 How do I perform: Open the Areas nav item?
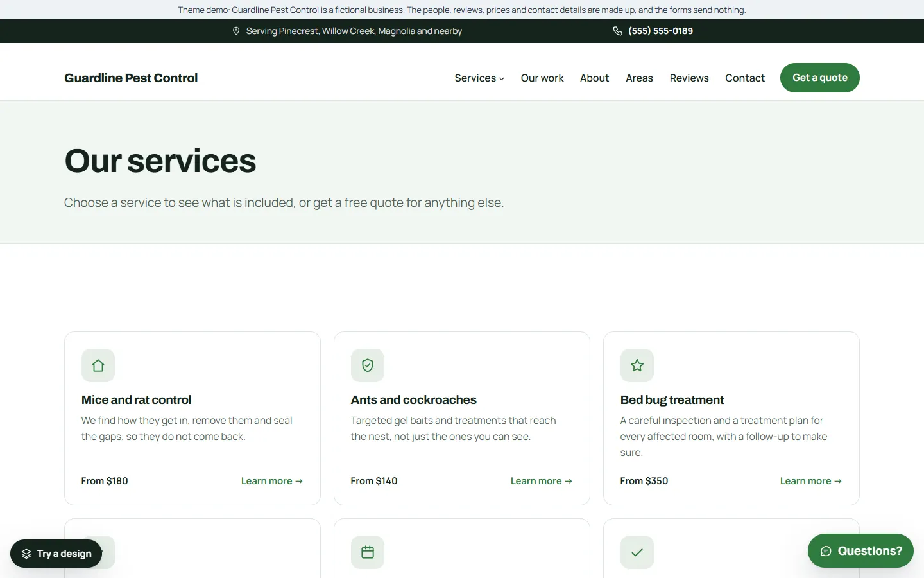(x=639, y=78)
